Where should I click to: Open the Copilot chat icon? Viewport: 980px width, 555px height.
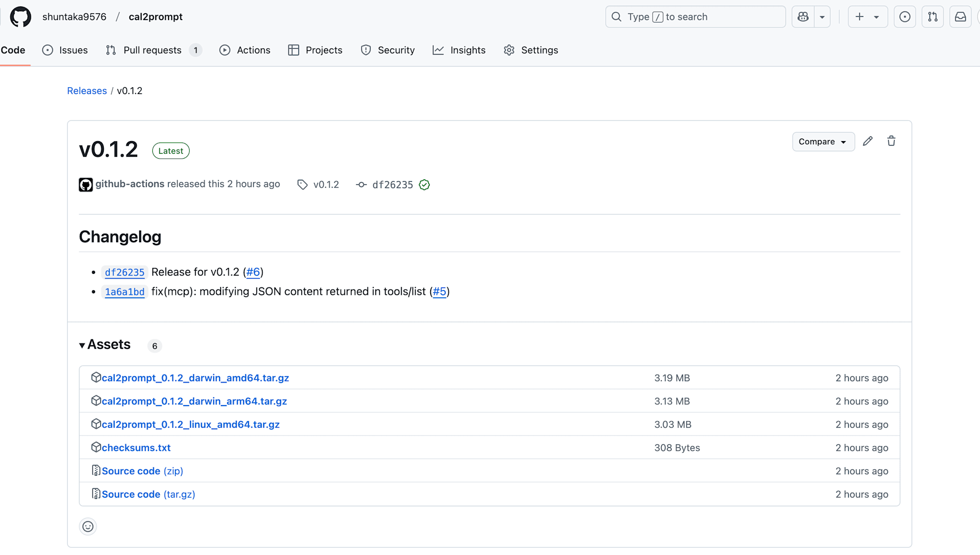803,17
